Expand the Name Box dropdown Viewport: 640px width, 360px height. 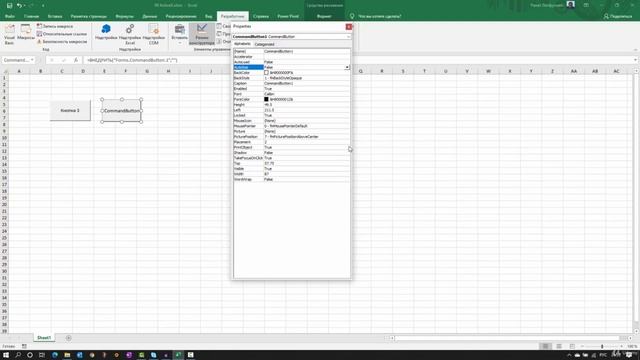[x=32, y=60]
